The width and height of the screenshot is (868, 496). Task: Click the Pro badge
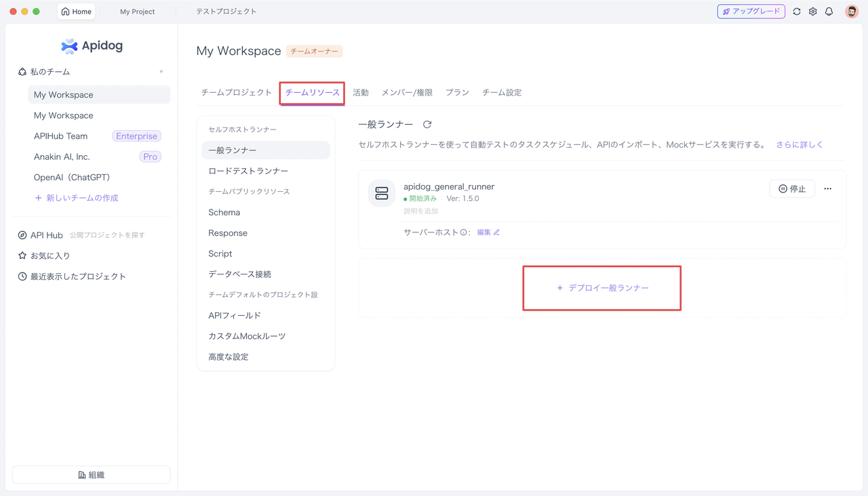tap(150, 157)
